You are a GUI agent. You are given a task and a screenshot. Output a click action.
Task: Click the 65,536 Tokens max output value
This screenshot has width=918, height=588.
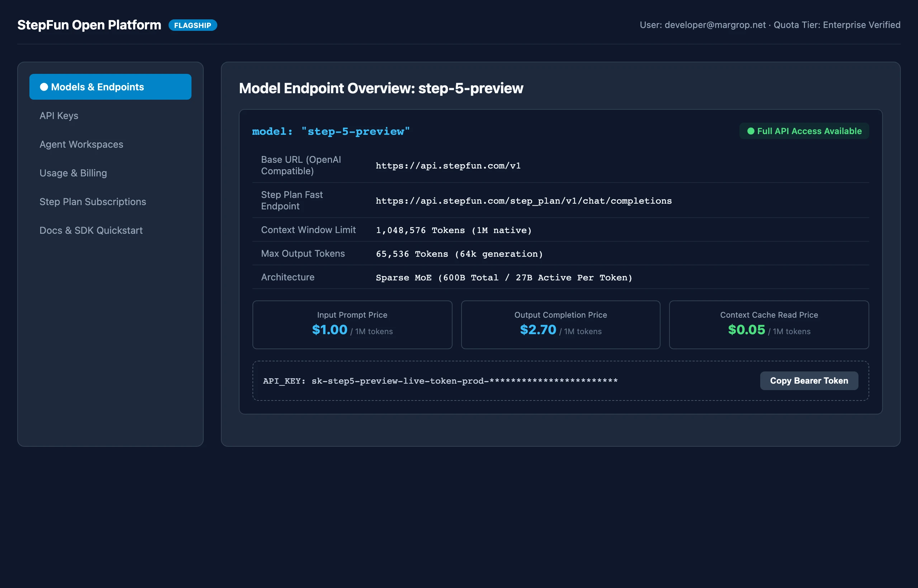pos(459,254)
